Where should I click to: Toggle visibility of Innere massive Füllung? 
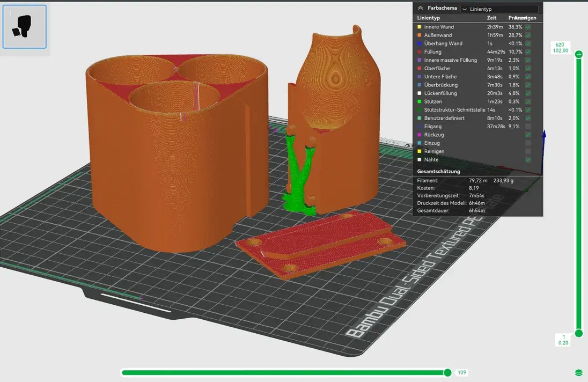tap(528, 60)
